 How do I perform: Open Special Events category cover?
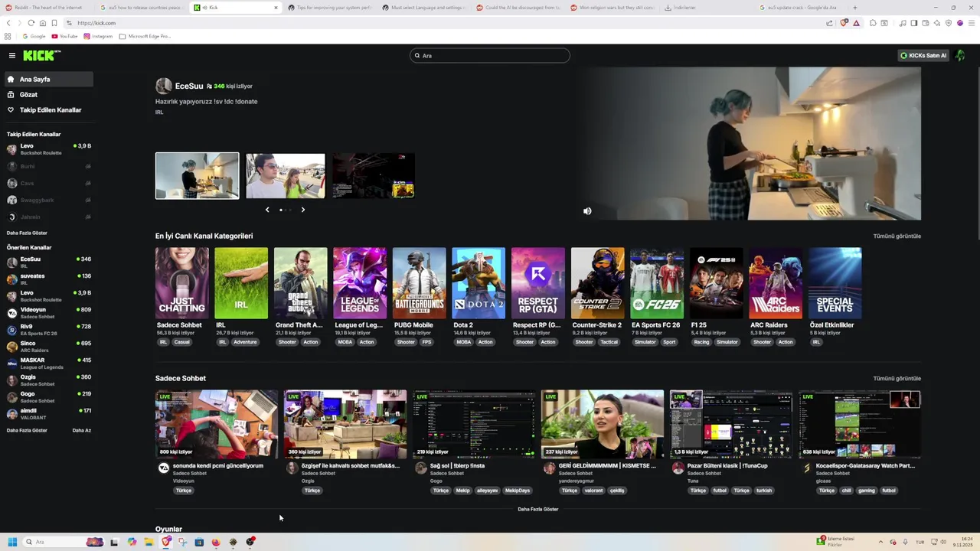[x=835, y=282]
